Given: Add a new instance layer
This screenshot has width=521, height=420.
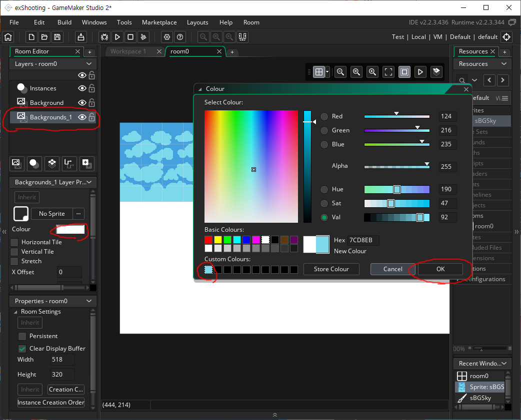Looking at the screenshot, I should pos(34,163).
